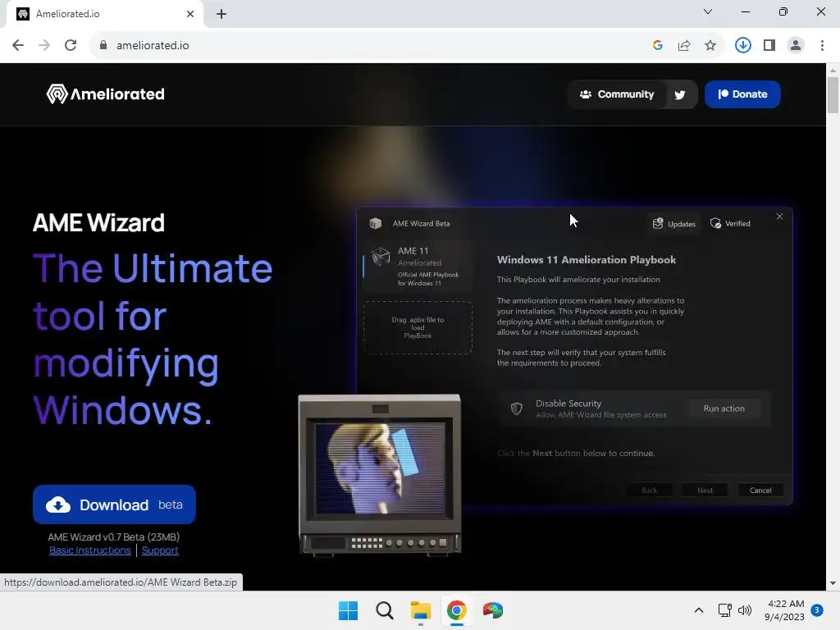Click the page vertical scrollbar thumb
Viewport: 840px width, 630px height.
point(833,95)
